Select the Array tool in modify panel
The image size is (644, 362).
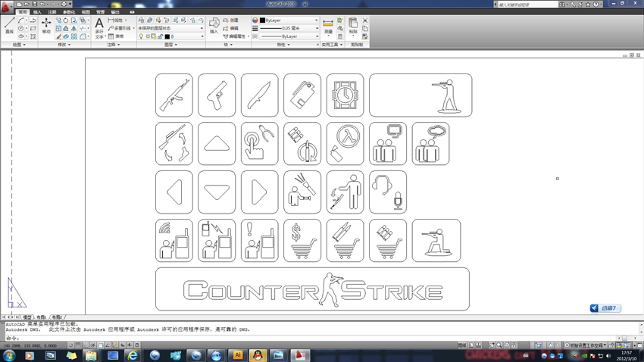74,36
